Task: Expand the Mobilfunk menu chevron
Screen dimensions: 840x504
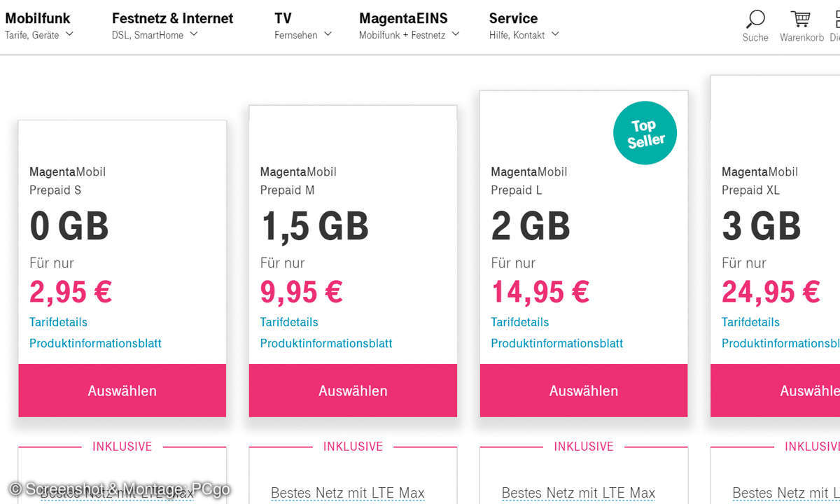Action: [x=69, y=34]
